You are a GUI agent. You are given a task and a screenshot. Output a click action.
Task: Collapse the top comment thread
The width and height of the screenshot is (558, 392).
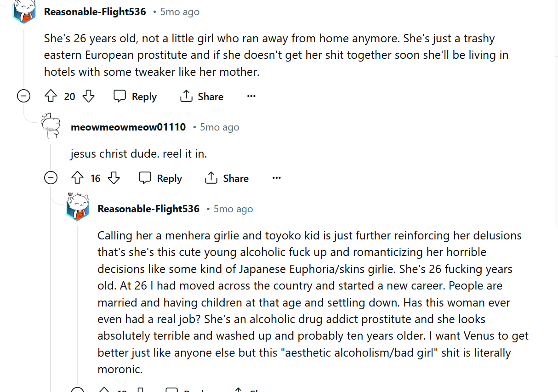click(23, 96)
